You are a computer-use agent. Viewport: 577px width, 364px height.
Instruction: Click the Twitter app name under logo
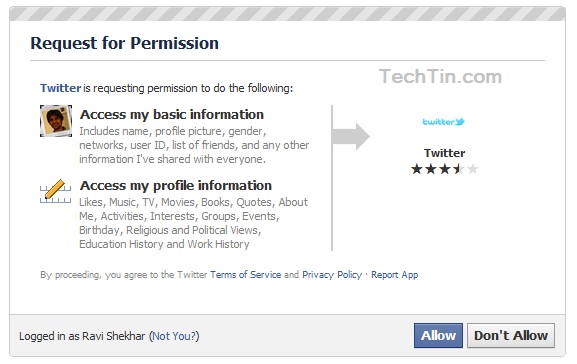(x=444, y=153)
